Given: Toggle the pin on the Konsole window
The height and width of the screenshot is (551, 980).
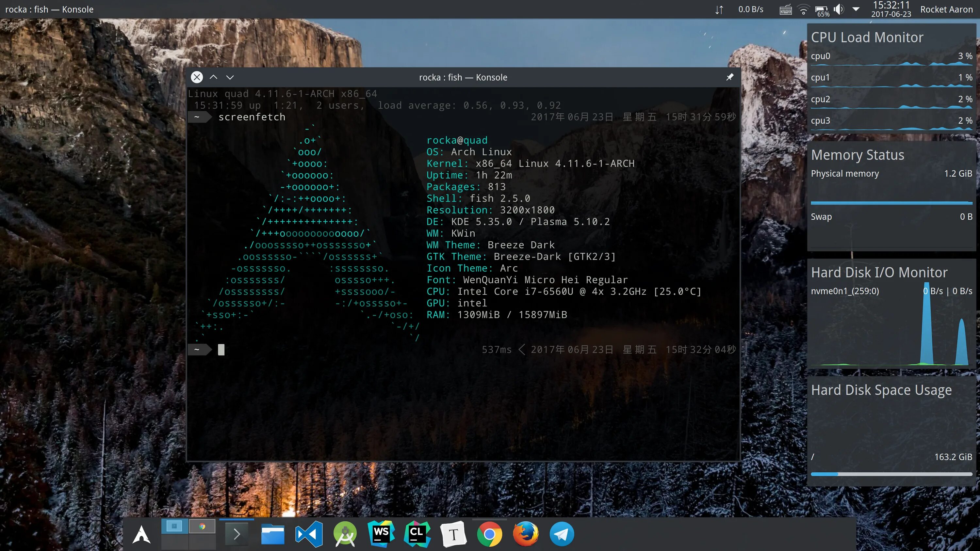Looking at the screenshot, I should click(x=730, y=77).
